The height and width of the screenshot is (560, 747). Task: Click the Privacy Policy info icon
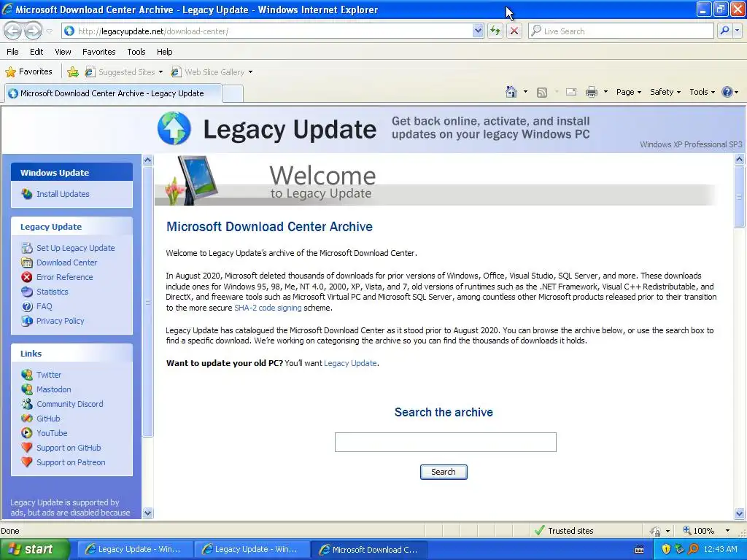pos(27,321)
